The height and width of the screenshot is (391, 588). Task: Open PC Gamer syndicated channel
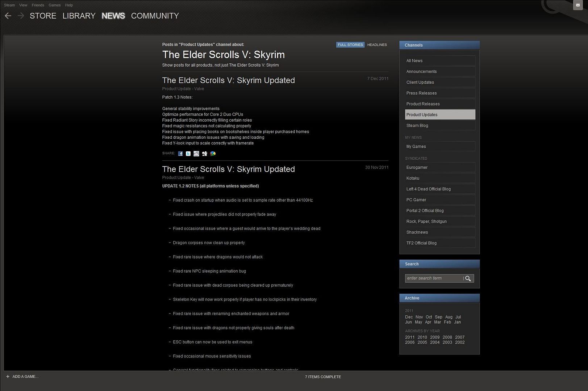[x=440, y=200]
